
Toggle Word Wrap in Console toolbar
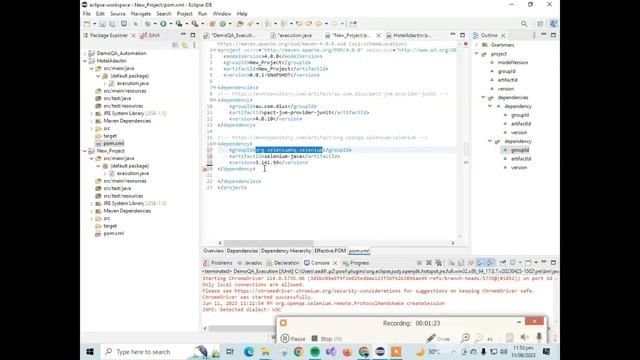tap(471, 262)
